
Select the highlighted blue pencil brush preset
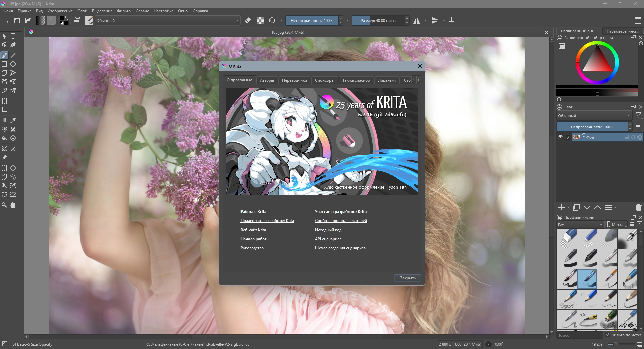click(x=587, y=279)
